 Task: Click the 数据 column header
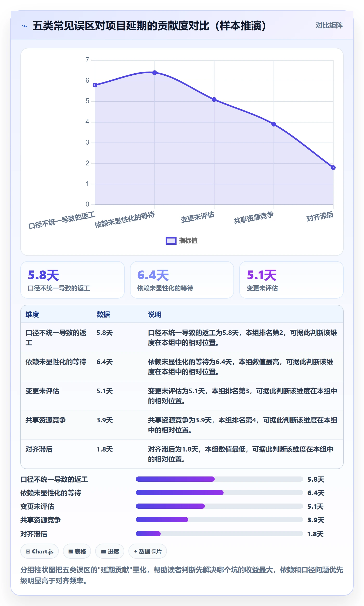coord(103,315)
